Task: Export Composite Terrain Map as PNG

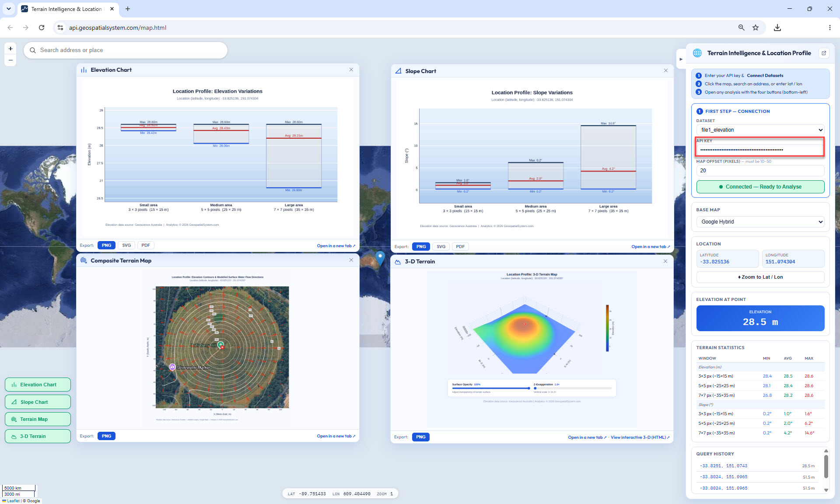Action: click(106, 436)
